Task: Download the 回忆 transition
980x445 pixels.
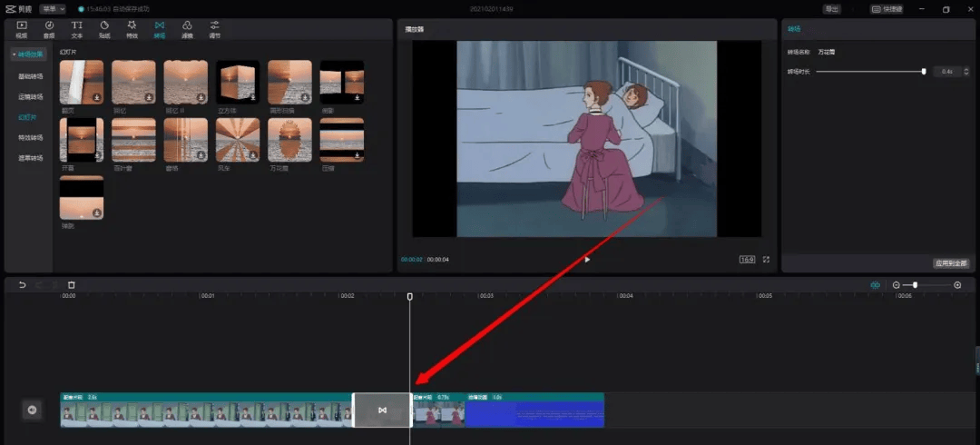Action: click(x=149, y=98)
